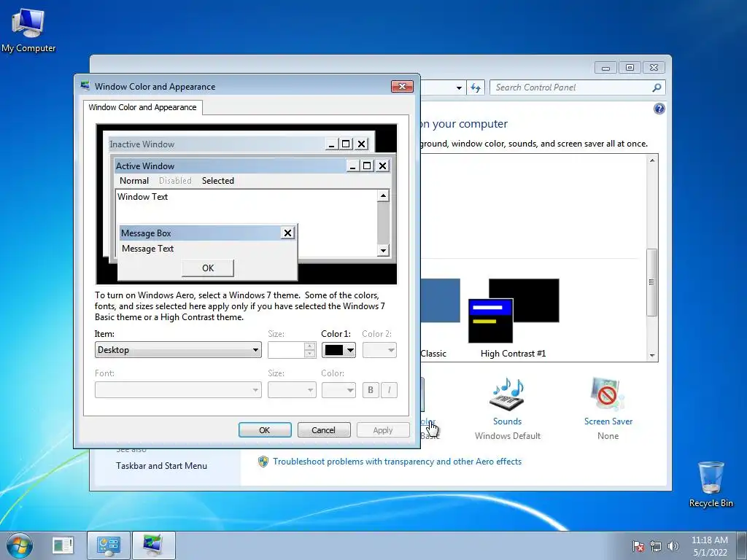The height and width of the screenshot is (560, 747).
Task: Click the Windows Start orb
Action: [x=20, y=545]
